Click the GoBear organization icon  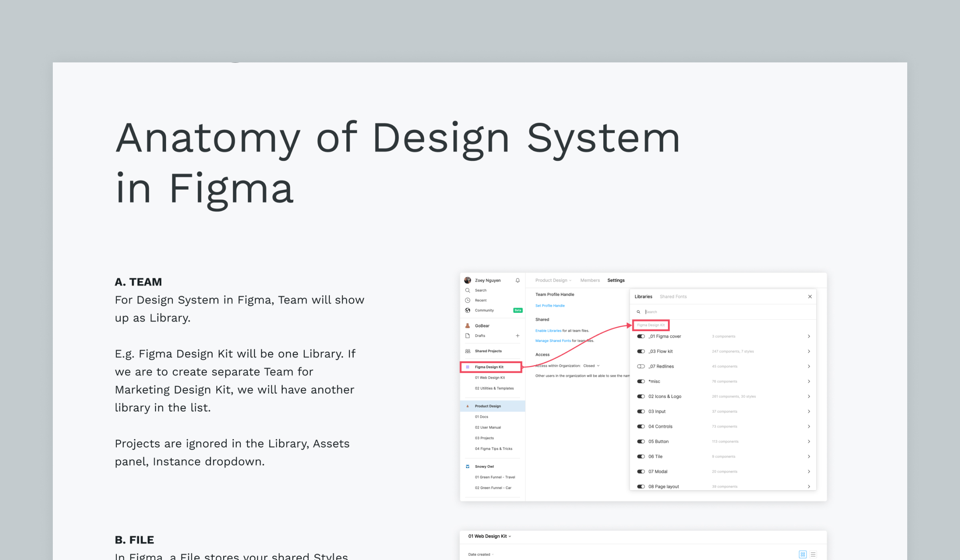click(468, 326)
